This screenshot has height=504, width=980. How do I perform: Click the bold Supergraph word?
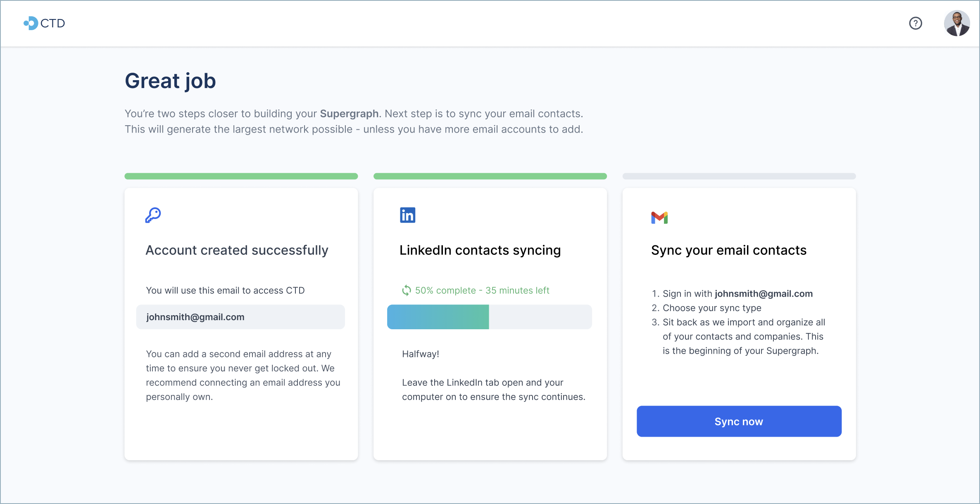pyautogui.click(x=349, y=114)
